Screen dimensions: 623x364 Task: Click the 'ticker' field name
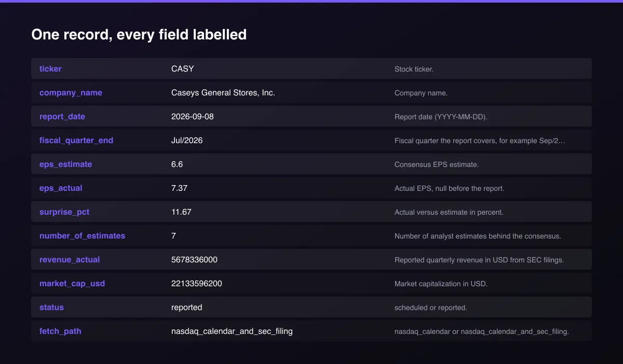click(x=50, y=69)
